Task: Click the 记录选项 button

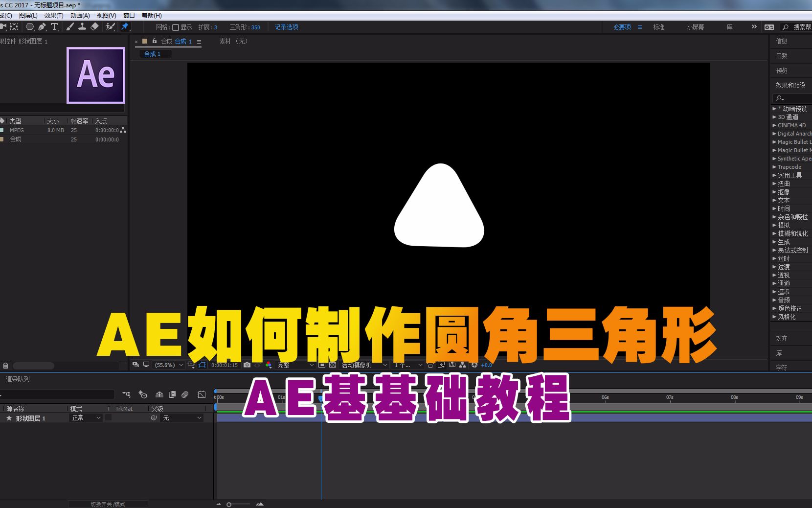Action: (x=286, y=27)
